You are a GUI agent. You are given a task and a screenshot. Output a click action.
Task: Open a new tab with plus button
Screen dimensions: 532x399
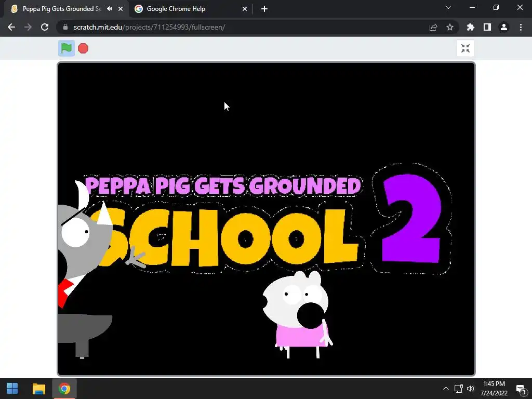[x=264, y=9]
